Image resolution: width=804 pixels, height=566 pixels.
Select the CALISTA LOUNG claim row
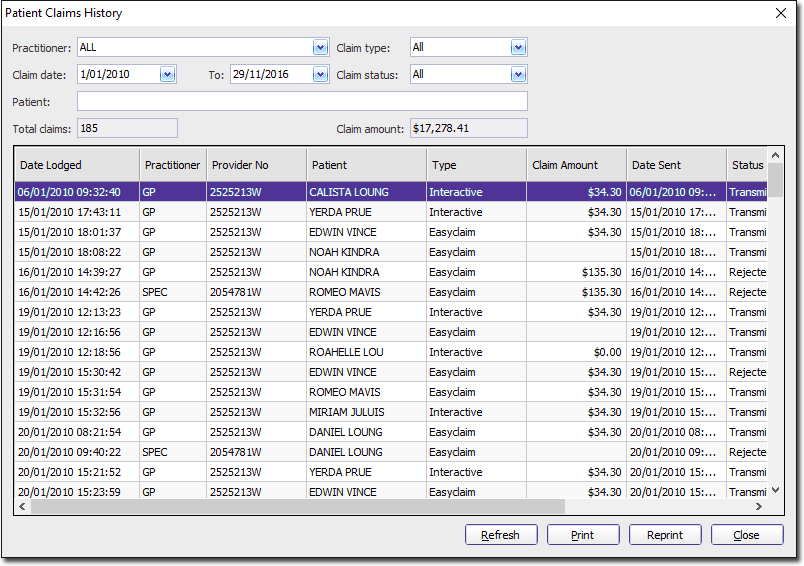coord(348,192)
